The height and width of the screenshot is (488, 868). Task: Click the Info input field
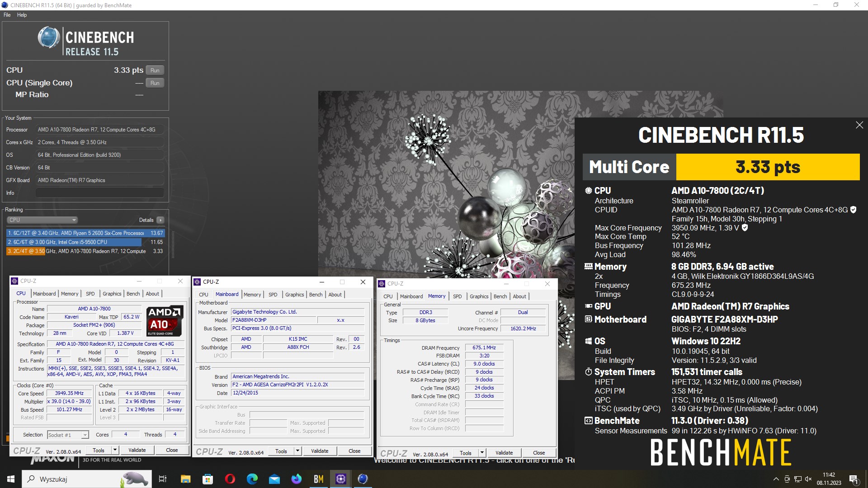click(x=99, y=193)
